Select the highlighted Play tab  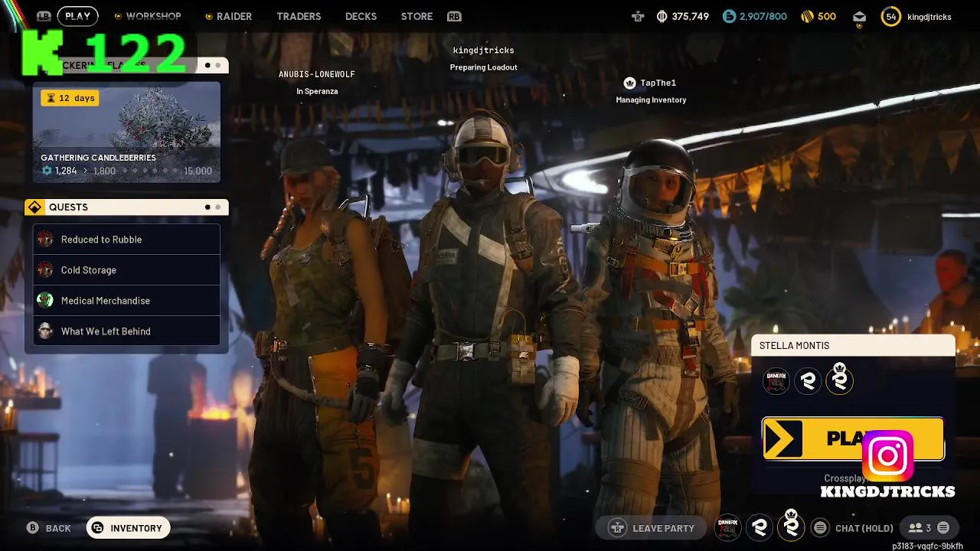[x=77, y=16]
